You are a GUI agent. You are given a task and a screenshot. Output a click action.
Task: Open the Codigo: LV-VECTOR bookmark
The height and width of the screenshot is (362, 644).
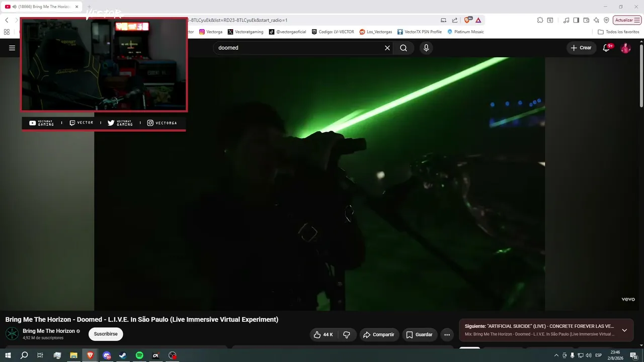click(333, 32)
